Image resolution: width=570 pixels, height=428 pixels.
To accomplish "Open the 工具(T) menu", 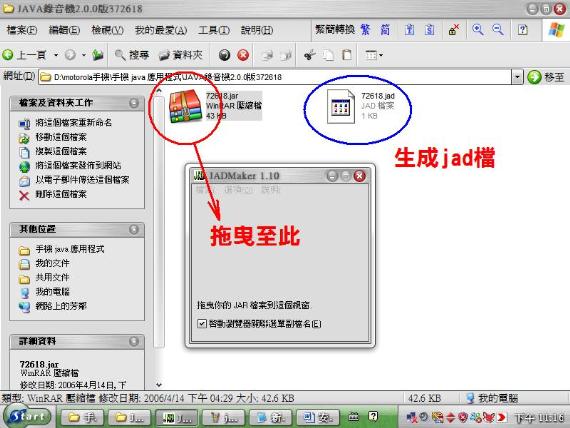I will (x=214, y=30).
